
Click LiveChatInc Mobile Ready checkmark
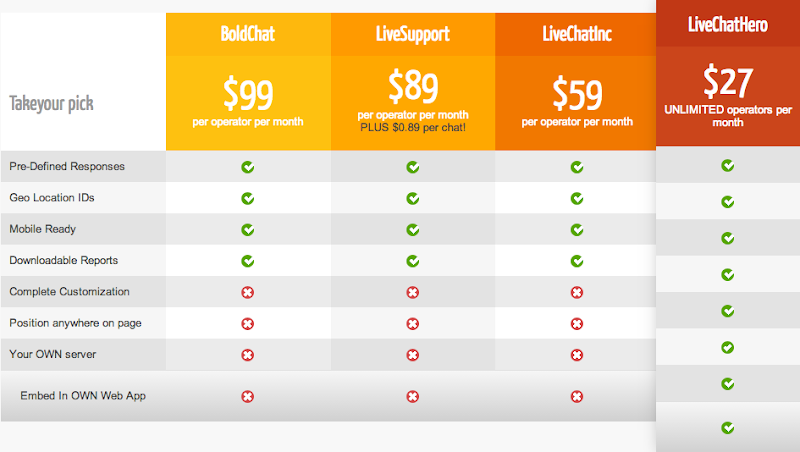point(577,229)
